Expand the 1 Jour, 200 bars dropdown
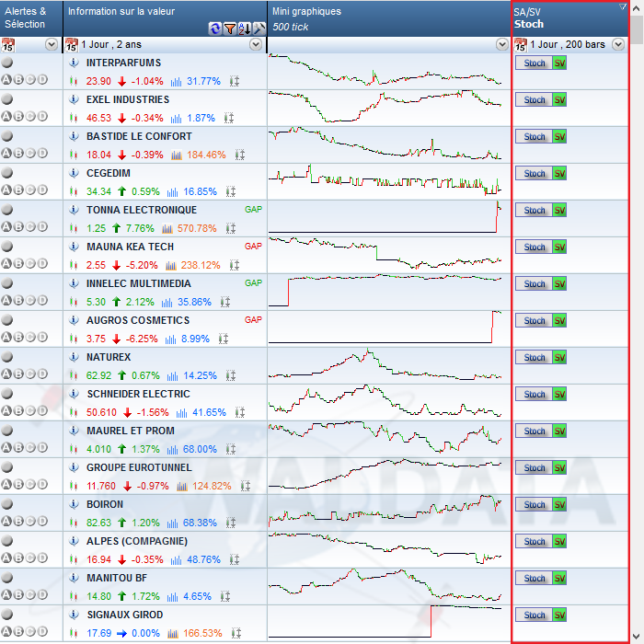This screenshot has width=644, height=644. click(x=618, y=44)
